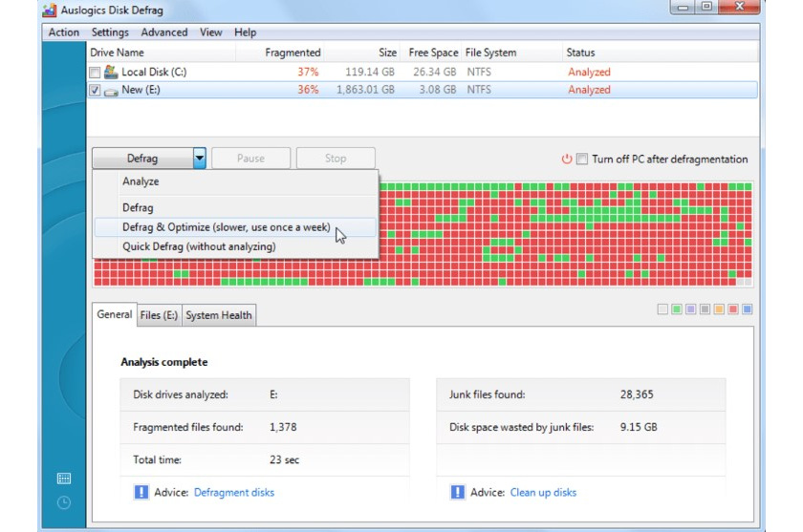Click the 26.34 GB free space value

point(434,73)
